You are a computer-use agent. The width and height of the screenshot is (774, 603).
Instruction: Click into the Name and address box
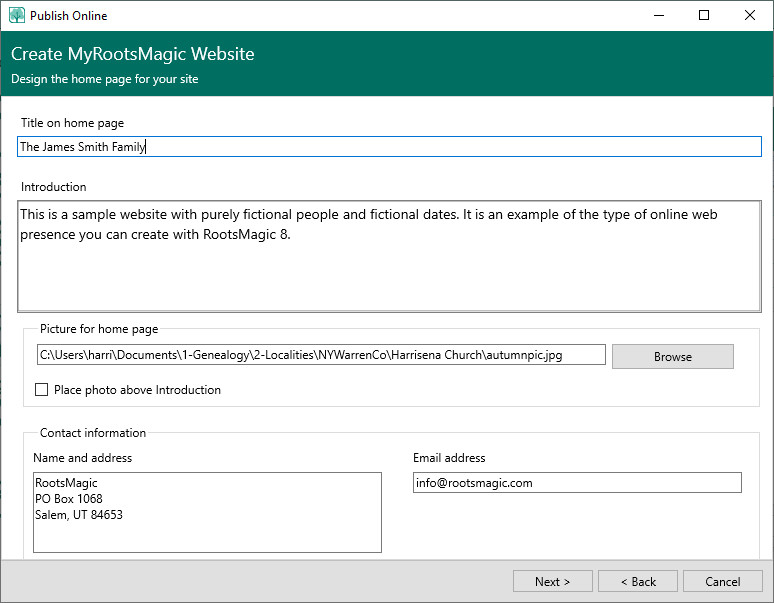pos(207,512)
